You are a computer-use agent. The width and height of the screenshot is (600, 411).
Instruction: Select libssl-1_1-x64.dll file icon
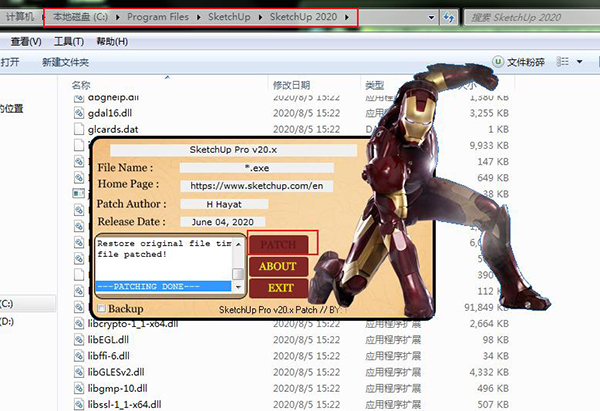pos(78,404)
